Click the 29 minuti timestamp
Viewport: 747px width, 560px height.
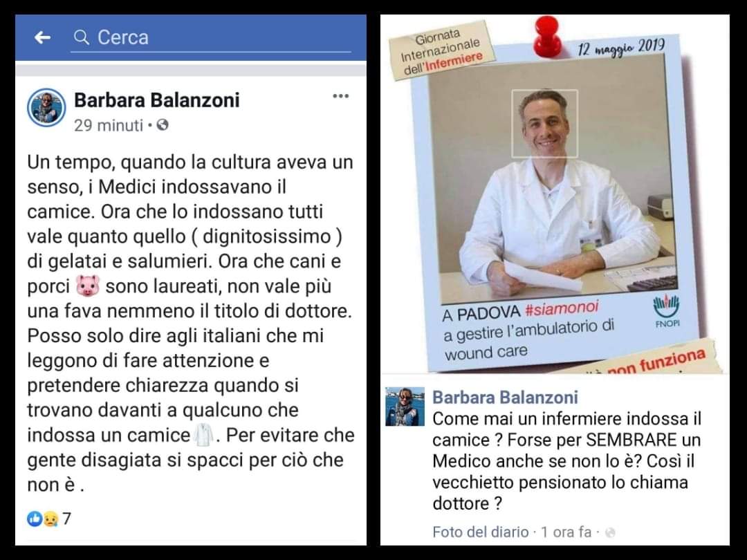click(109, 125)
